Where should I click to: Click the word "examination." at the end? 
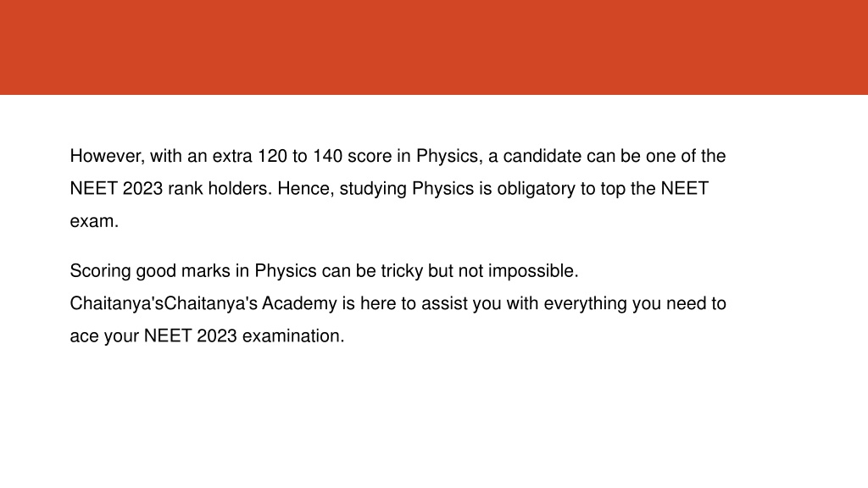pos(293,335)
